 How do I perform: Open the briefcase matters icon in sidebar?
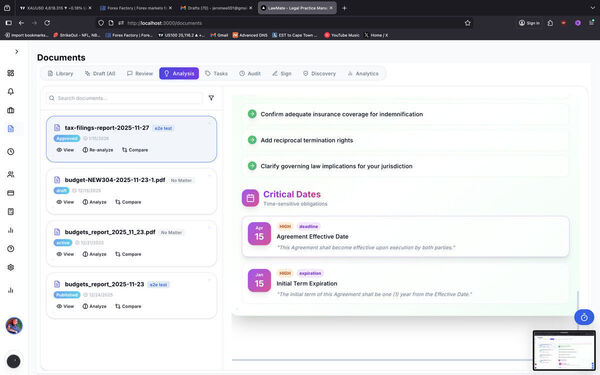coord(11,110)
